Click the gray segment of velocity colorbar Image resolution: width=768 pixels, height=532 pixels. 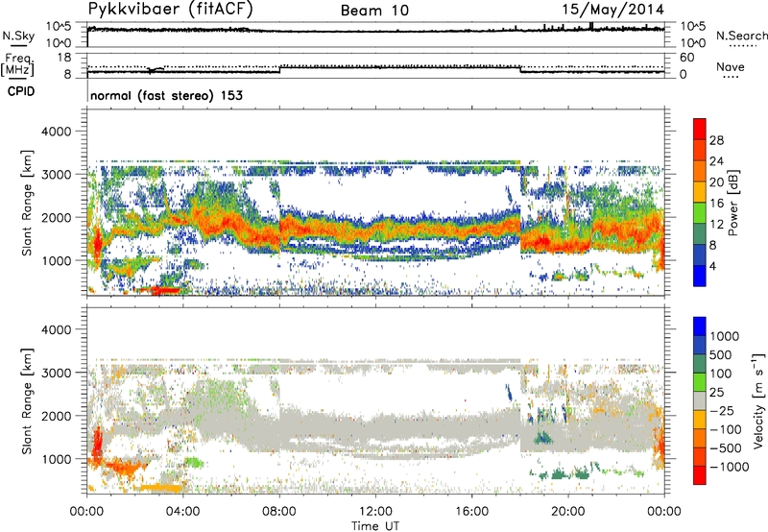tap(700, 400)
